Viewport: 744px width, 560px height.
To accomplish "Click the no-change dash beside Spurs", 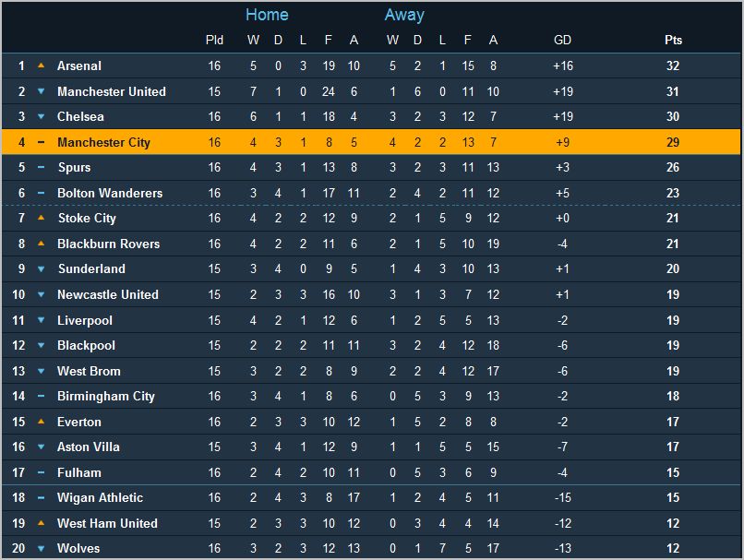I will [x=41, y=168].
